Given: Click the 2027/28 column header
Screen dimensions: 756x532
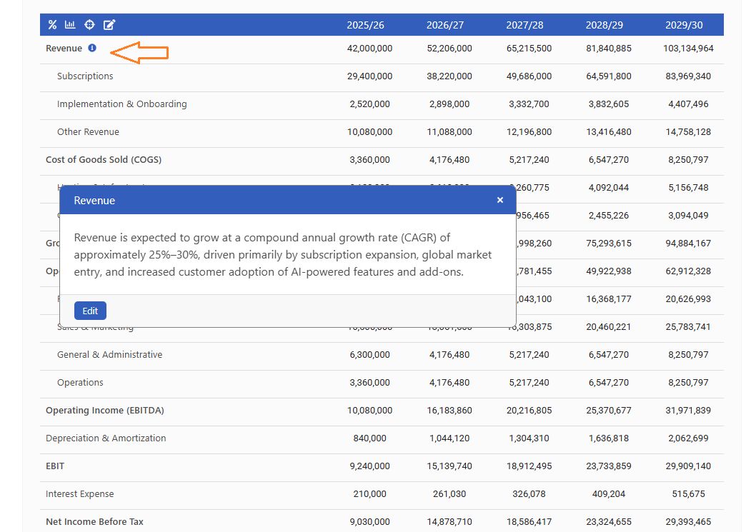Looking at the screenshot, I should [524, 25].
